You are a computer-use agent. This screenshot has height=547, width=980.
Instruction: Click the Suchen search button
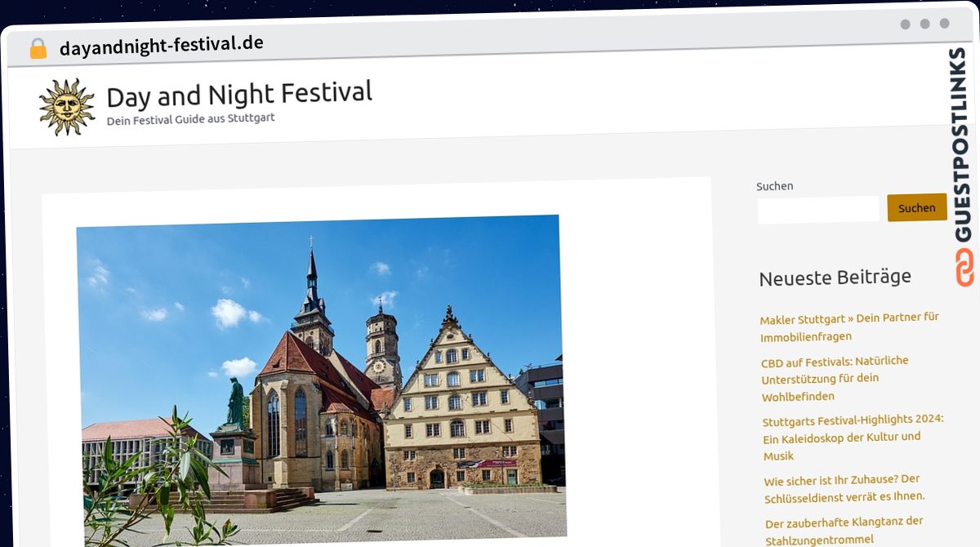(917, 207)
